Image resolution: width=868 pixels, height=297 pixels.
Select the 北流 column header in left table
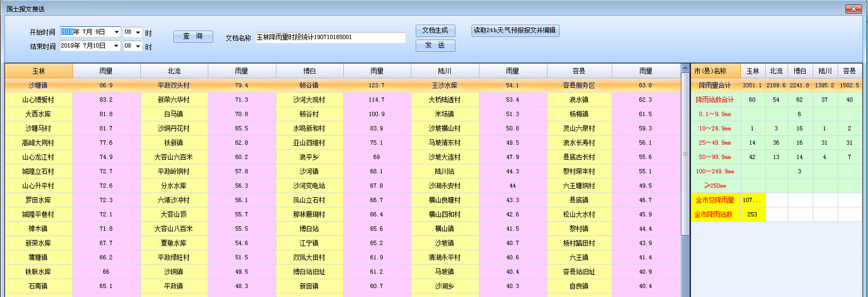tap(174, 71)
